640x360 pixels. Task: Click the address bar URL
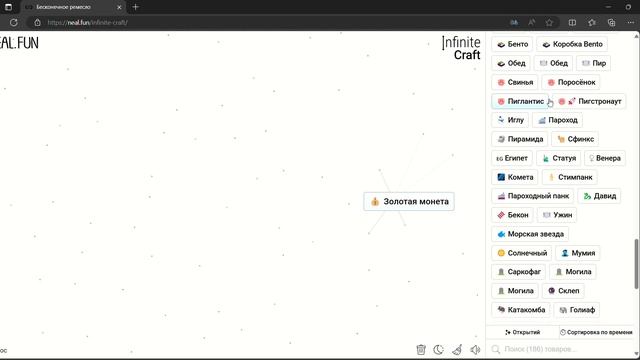point(87,22)
